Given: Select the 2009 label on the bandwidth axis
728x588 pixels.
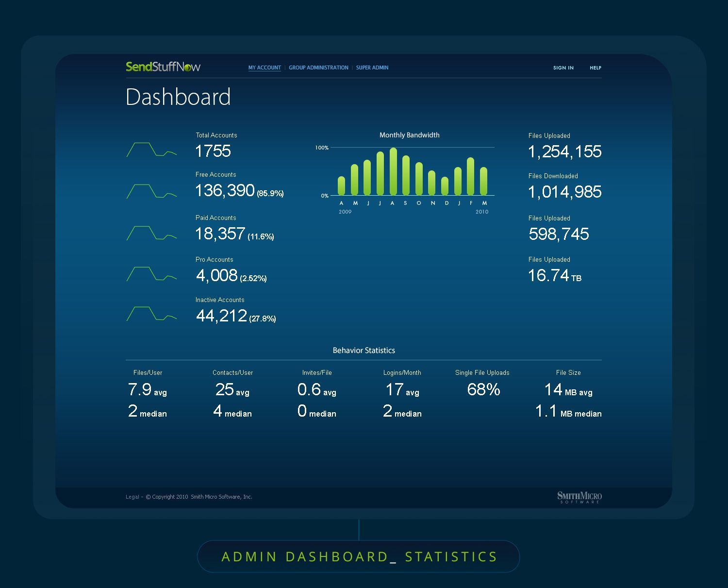Looking at the screenshot, I should pos(346,212).
